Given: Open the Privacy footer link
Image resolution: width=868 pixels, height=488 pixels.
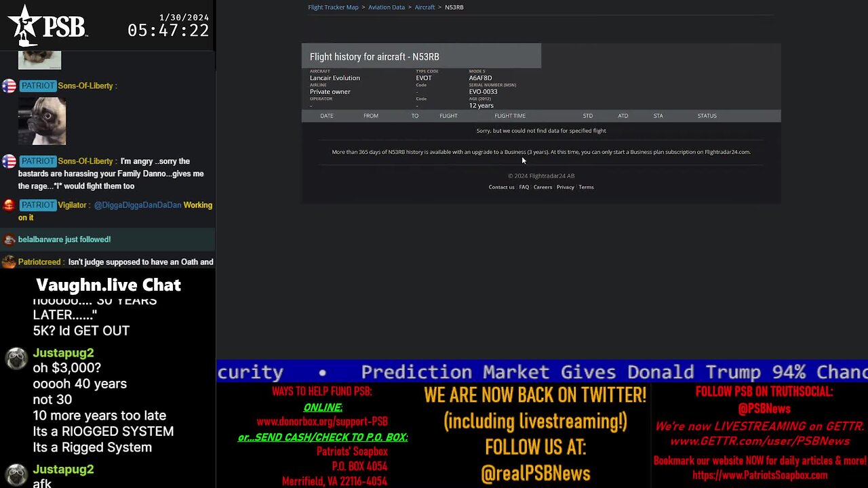Looking at the screenshot, I should click(x=566, y=187).
